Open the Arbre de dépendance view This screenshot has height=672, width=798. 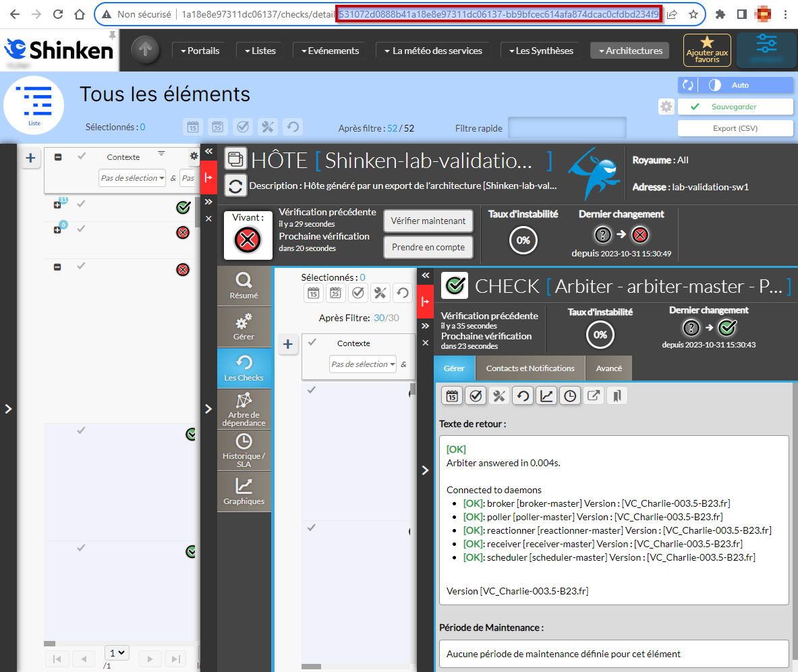click(244, 409)
